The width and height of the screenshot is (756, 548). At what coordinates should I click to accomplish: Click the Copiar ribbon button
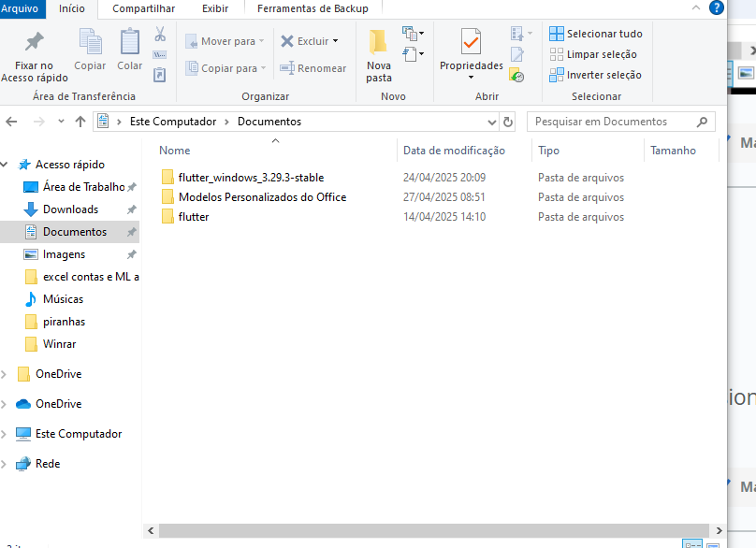[x=90, y=50]
